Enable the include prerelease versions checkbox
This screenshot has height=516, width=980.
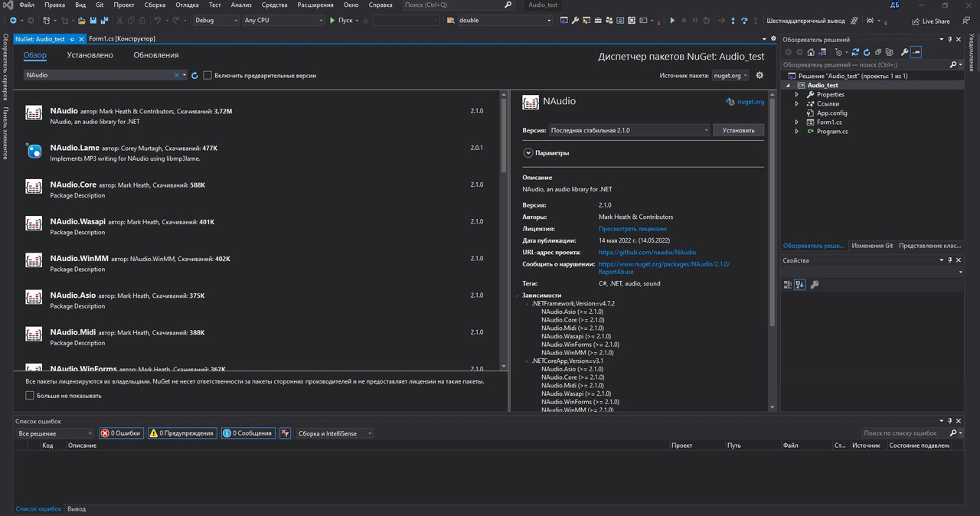point(207,75)
